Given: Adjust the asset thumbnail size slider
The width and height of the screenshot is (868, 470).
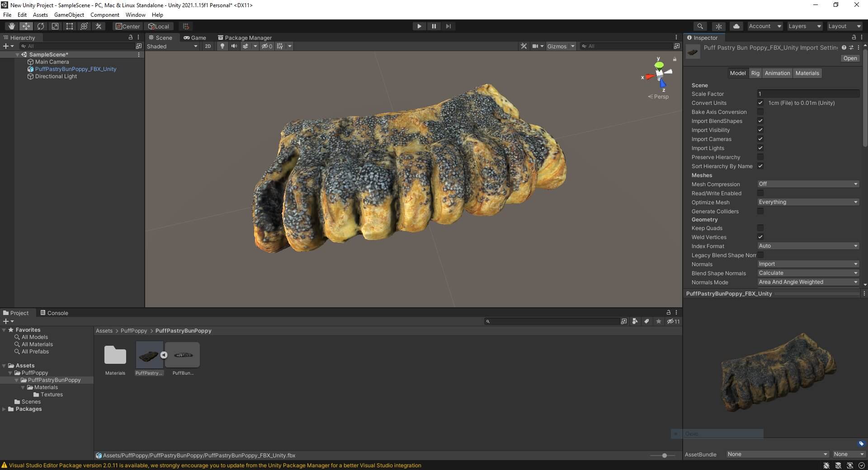Looking at the screenshot, I should pos(664,456).
